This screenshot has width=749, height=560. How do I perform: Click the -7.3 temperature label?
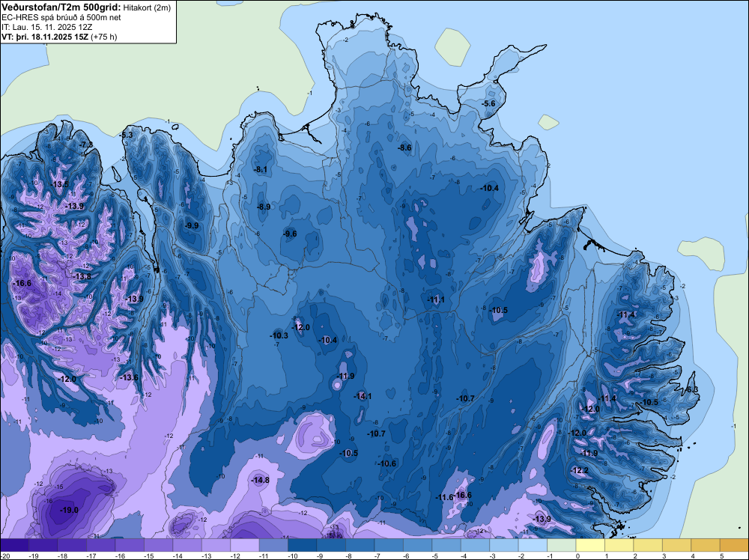[x=85, y=144]
